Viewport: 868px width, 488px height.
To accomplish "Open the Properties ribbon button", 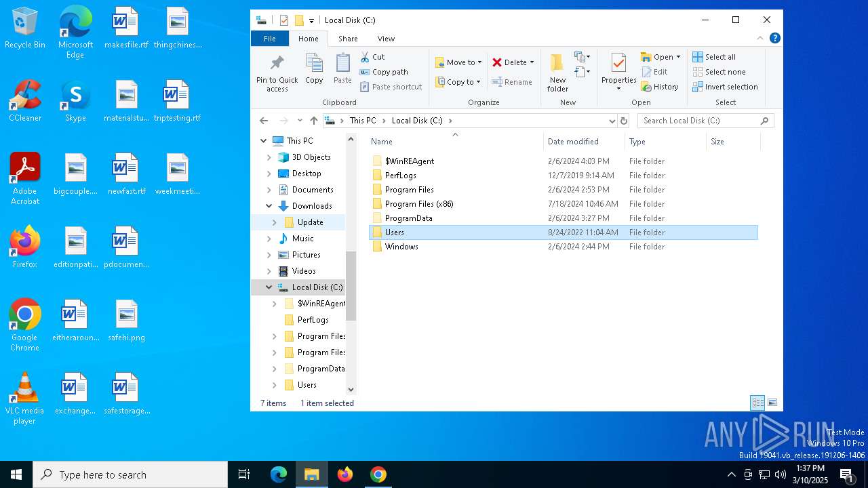I will coord(618,73).
